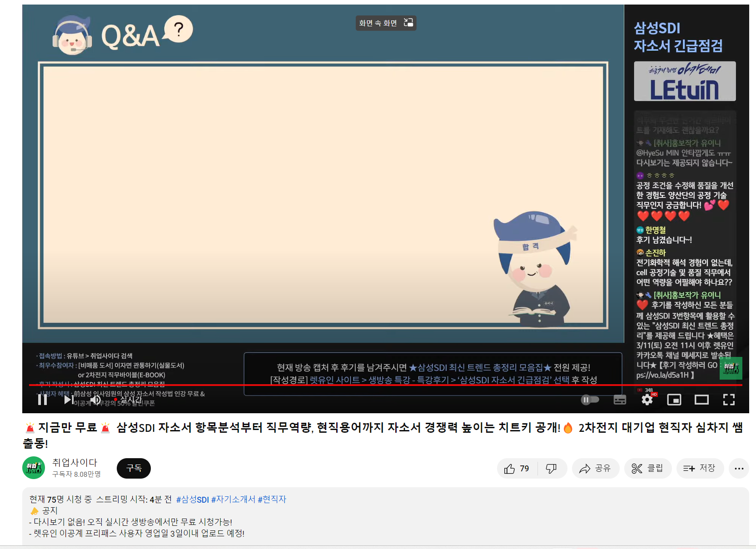
Task: Pause the live video playback
Action: pyautogui.click(x=43, y=400)
